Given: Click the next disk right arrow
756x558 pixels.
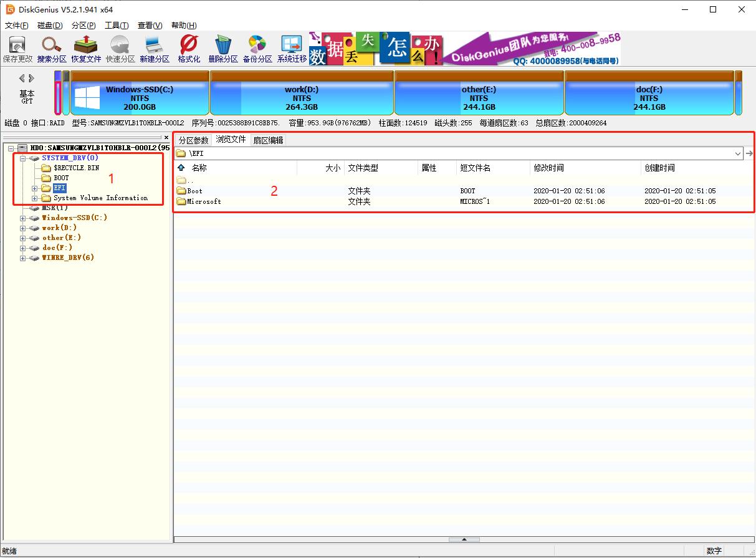Looking at the screenshot, I should coord(32,78).
